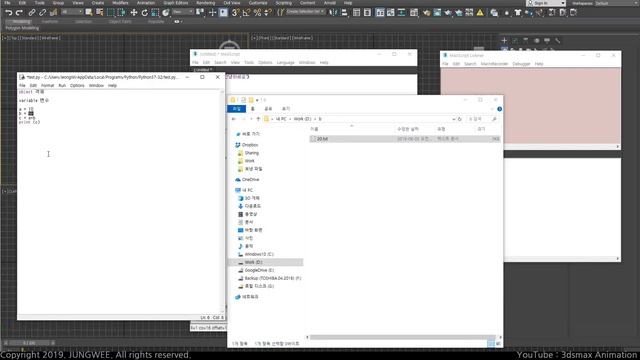The width and height of the screenshot is (640, 360).
Task: Click the Select and Place tool icon
Action: point(165,13)
